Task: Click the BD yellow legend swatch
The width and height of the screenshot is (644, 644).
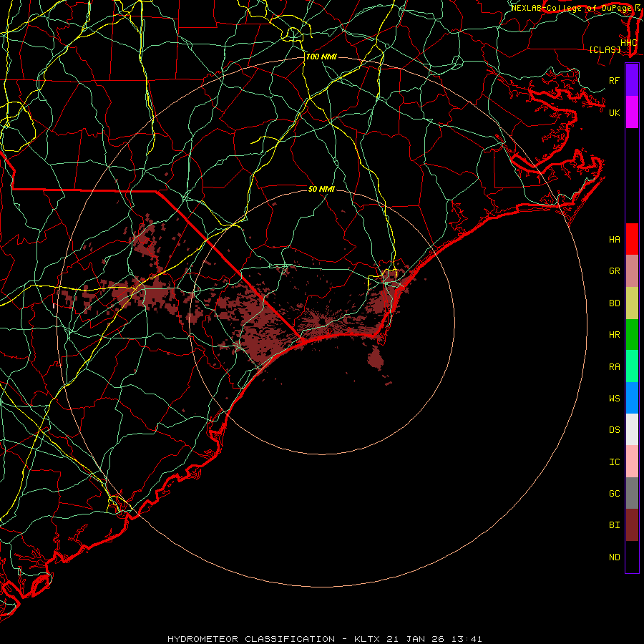Action: tap(632, 303)
